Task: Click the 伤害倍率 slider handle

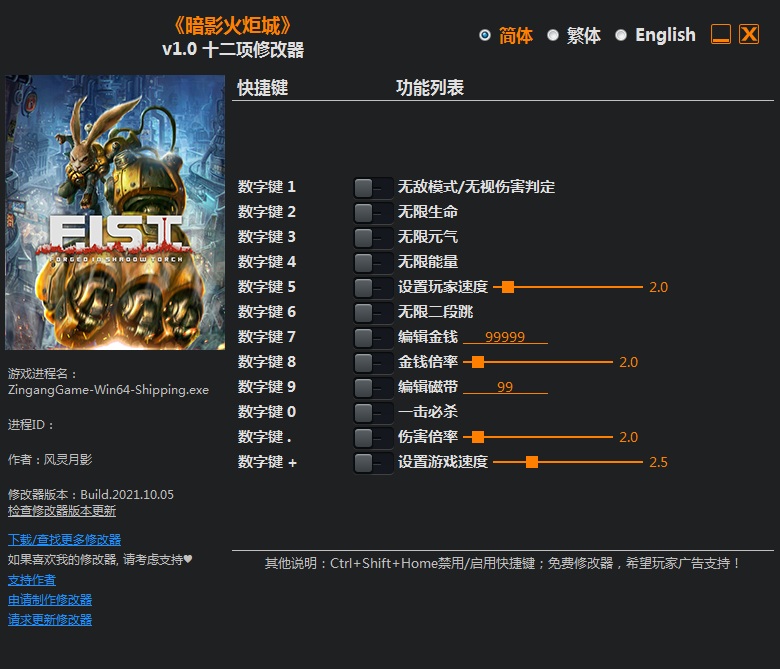Action: [478, 437]
